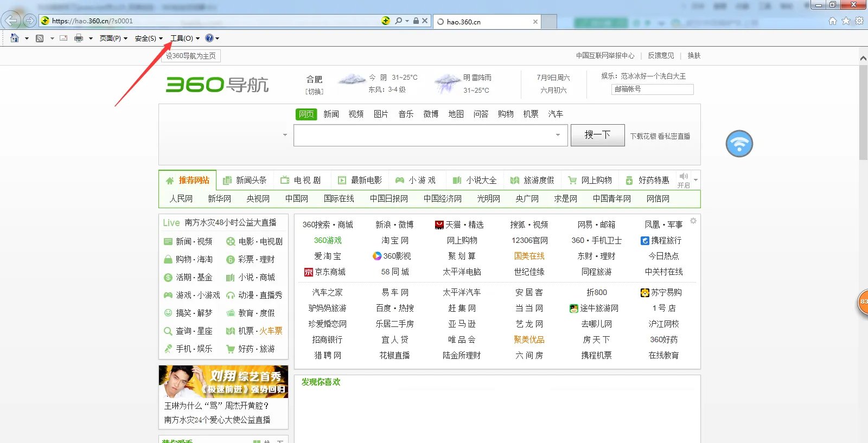Expand the Help icon dropdown arrow
This screenshot has height=443, width=868.
(218, 38)
